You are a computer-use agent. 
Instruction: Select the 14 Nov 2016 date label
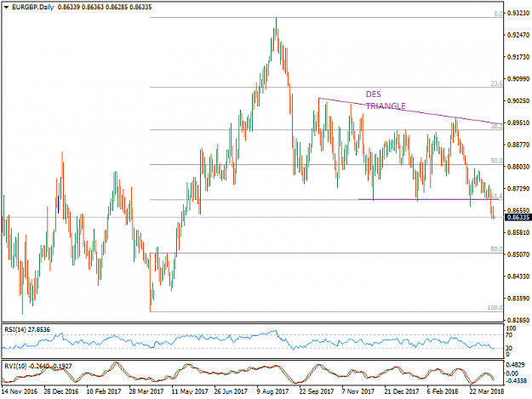pyautogui.click(x=20, y=391)
